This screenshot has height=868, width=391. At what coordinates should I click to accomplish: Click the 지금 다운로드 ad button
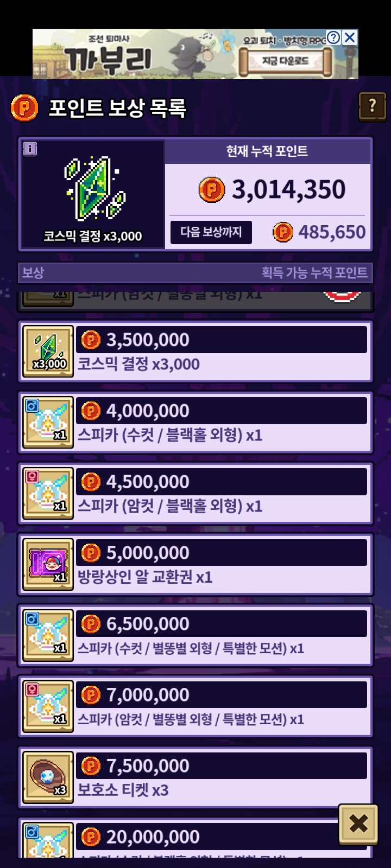(x=286, y=61)
